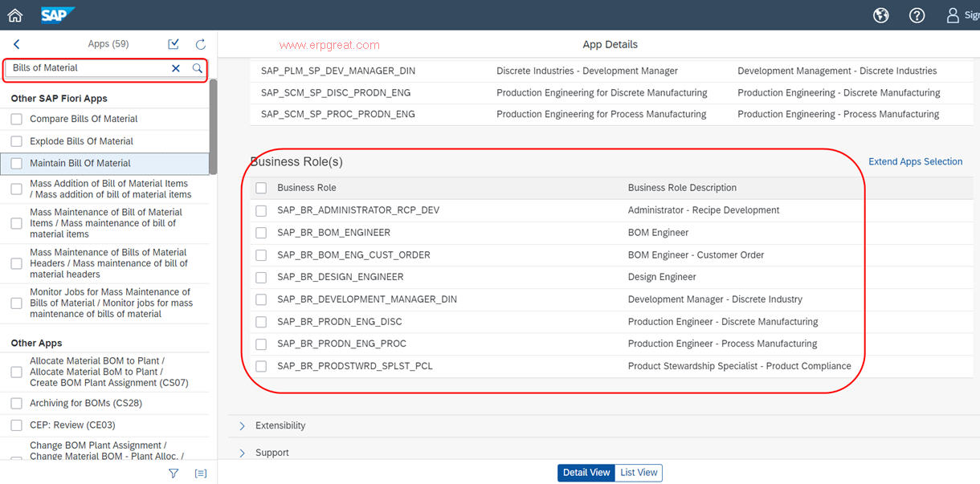The image size is (980, 484).
Task: Open Maintain Bill Of Material app
Action: [80, 164]
